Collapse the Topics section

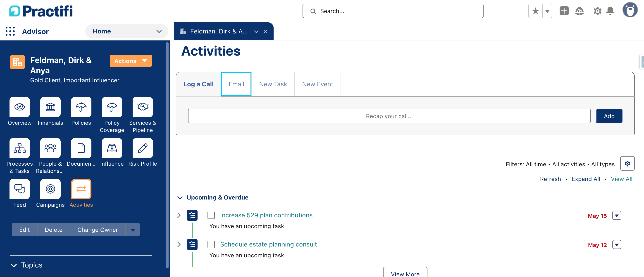(x=14, y=265)
